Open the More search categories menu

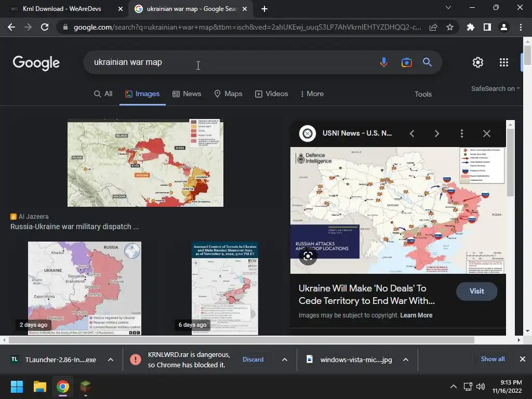(x=312, y=94)
